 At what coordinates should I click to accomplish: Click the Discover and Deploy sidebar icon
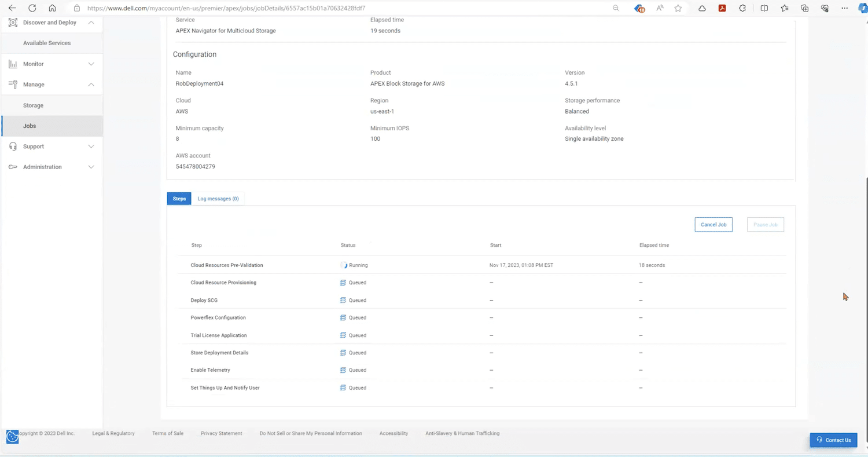(x=13, y=22)
